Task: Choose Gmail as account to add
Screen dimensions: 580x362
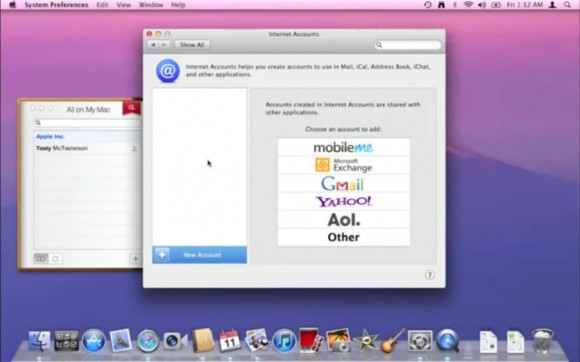Action: tap(344, 183)
